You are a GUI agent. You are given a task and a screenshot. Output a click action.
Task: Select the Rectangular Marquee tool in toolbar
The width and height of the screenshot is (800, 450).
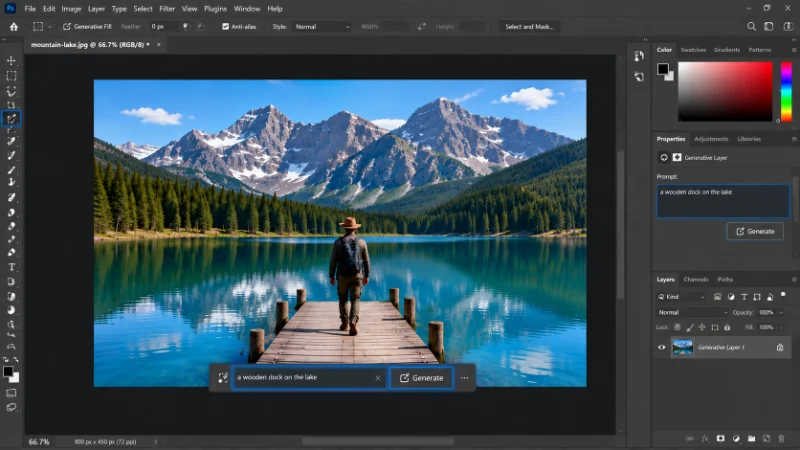pos(11,76)
